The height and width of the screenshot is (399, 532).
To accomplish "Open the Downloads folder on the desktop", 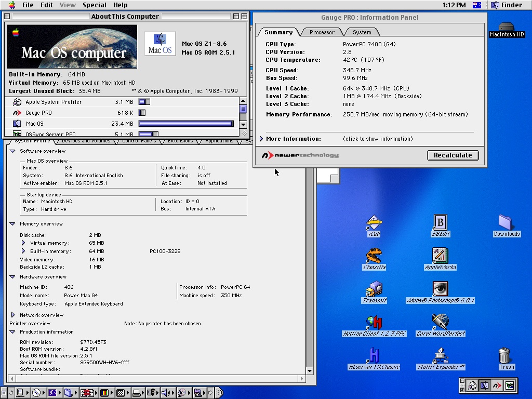I will coord(507,222).
